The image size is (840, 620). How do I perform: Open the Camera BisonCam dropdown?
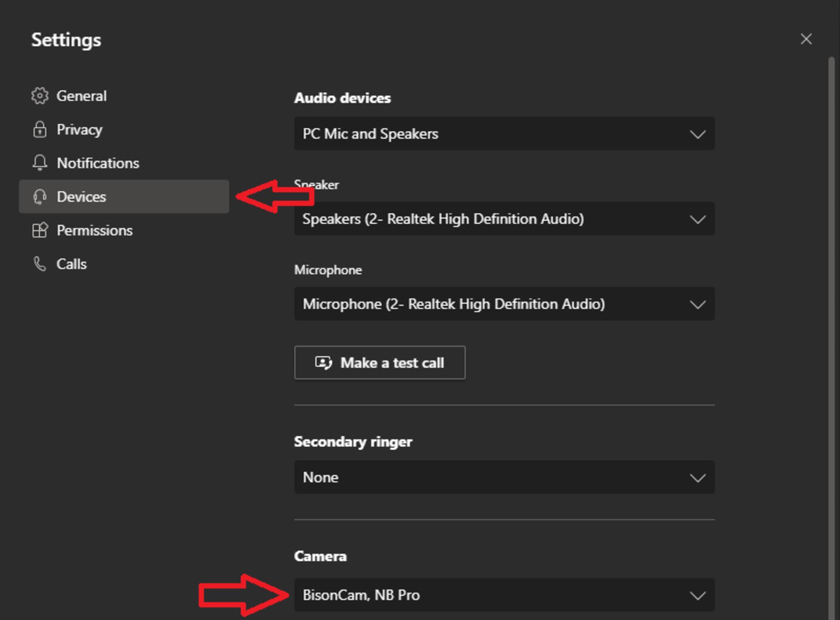tap(504, 595)
